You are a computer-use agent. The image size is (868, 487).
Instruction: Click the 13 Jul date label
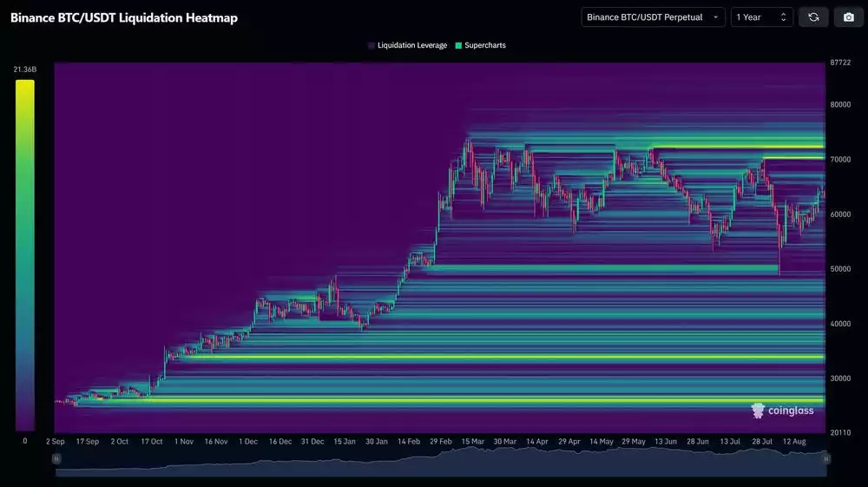click(730, 442)
